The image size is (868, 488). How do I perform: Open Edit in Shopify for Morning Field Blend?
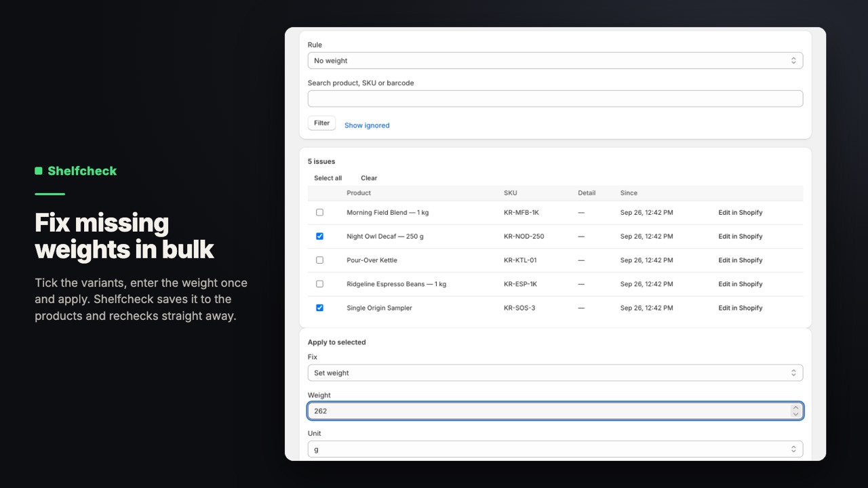point(741,213)
